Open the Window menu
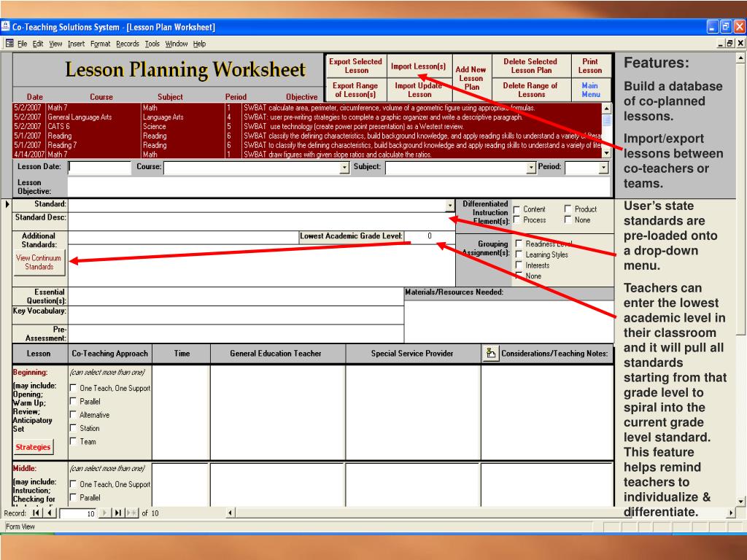The height and width of the screenshot is (560, 747). (177, 44)
